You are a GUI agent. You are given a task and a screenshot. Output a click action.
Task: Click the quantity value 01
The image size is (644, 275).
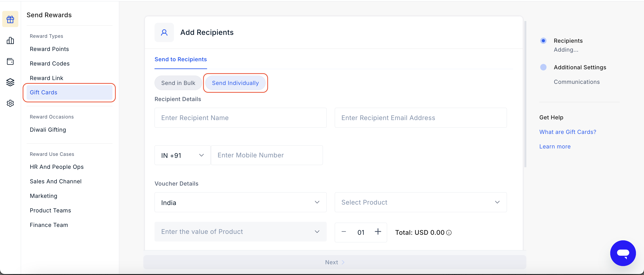(x=361, y=233)
